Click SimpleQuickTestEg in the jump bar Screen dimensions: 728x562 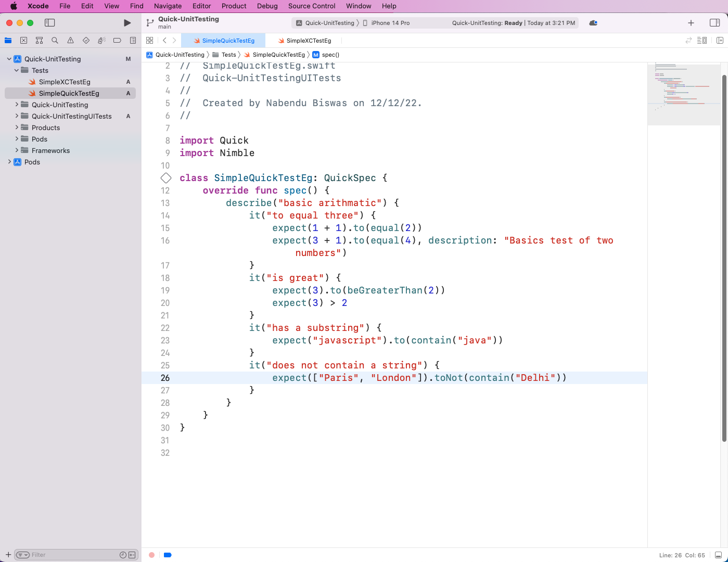click(274, 55)
